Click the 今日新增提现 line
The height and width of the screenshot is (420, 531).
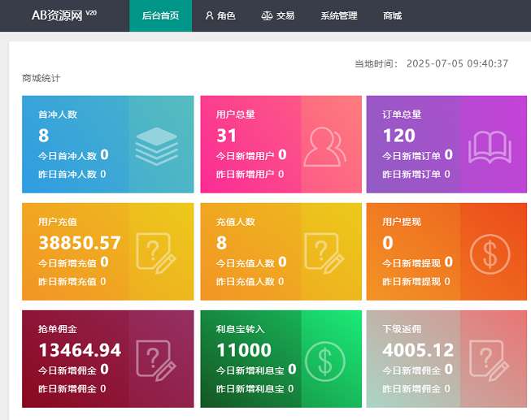coord(417,262)
